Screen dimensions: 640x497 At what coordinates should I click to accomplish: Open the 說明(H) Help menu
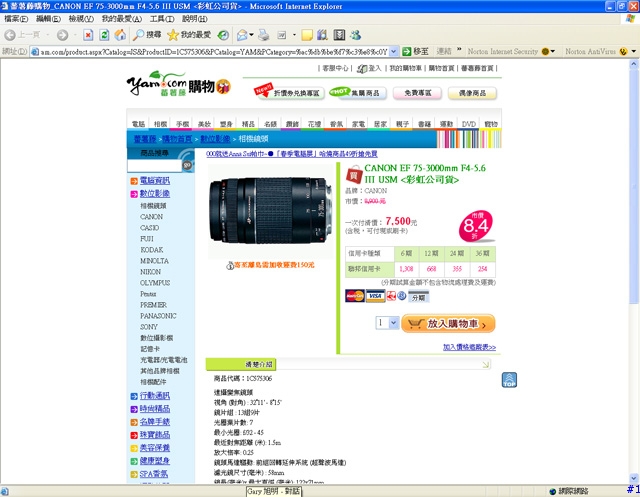coord(195,19)
